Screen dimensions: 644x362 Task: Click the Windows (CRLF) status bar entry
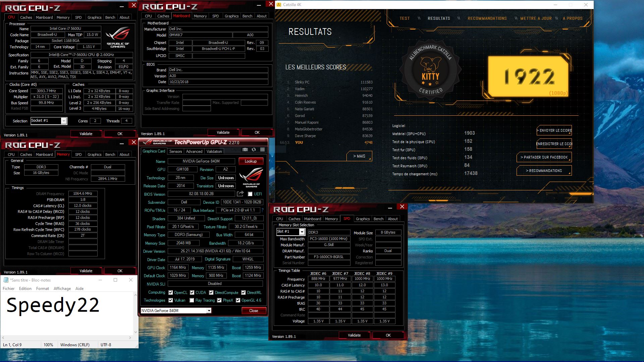pyautogui.click(x=75, y=345)
